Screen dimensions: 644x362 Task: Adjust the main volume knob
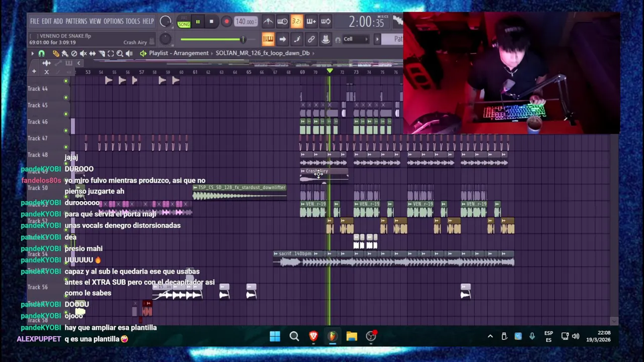click(165, 22)
